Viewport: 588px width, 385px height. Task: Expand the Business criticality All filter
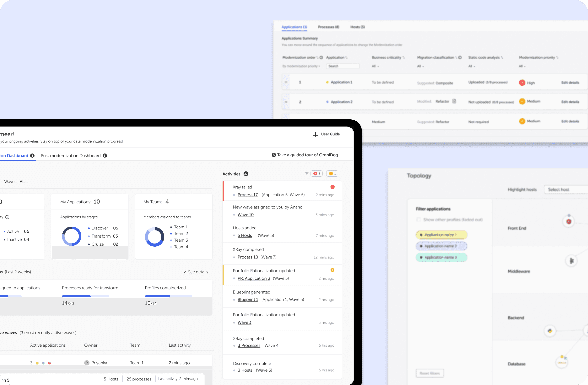coord(375,66)
